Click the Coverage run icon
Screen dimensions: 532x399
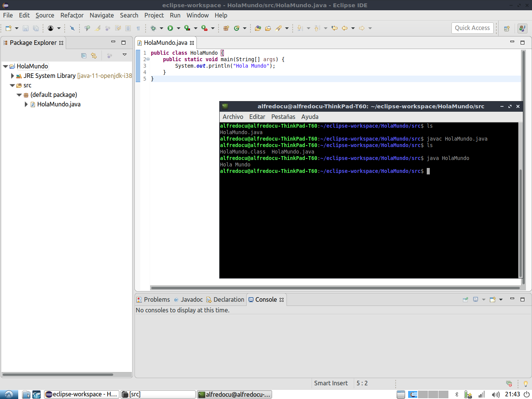[187, 28]
